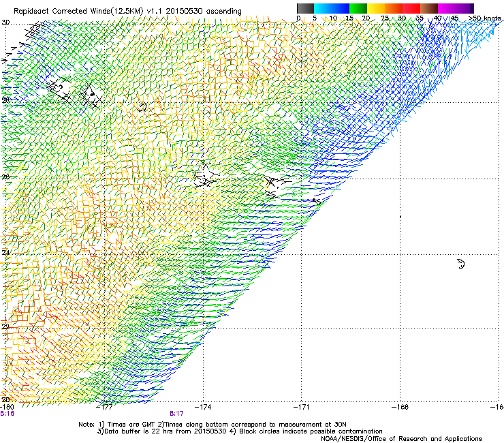Click the '25' label under the color bar
The width and height of the screenshot is (504, 443).
click(385, 18)
